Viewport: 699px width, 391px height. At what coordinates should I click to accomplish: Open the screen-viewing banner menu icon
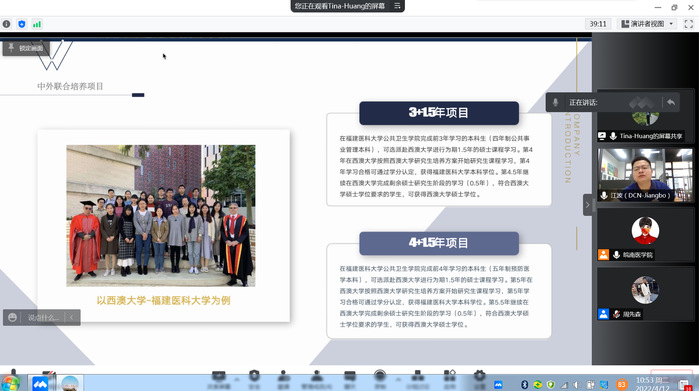pos(397,6)
